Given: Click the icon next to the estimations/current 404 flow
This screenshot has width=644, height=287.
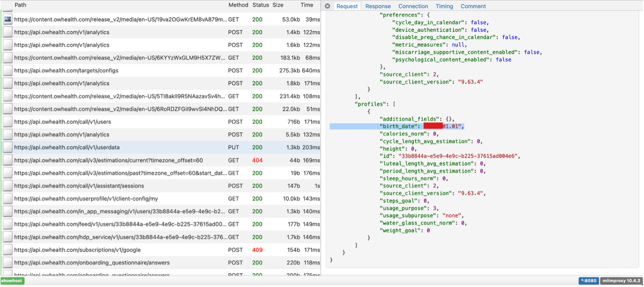Looking at the screenshot, I should 8,160.
